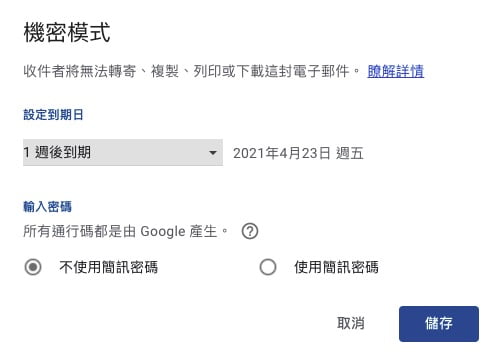The image size is (502, 364).
Task: Click the 產生 text beside help icon
Action: pyautogui.click(x=203, y=231)
